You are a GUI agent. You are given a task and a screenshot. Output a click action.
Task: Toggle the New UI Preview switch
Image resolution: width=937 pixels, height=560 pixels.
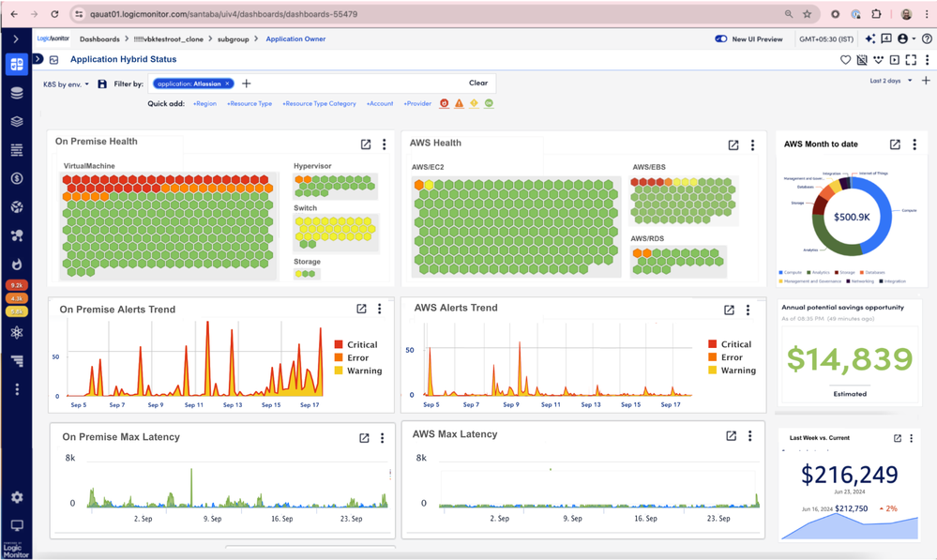click(721, 39)
